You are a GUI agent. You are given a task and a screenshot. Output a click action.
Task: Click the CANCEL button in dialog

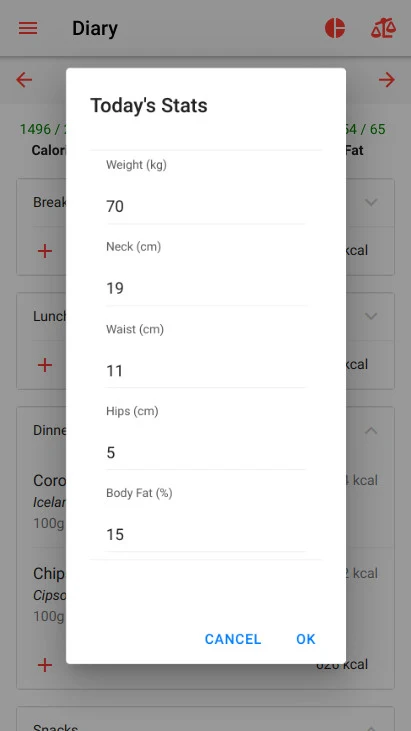pos(233,639)
